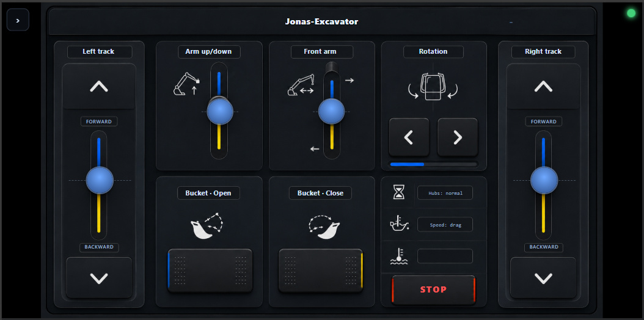Click the Right track slider knob
The image size is (644, 320).
point(544,180)
